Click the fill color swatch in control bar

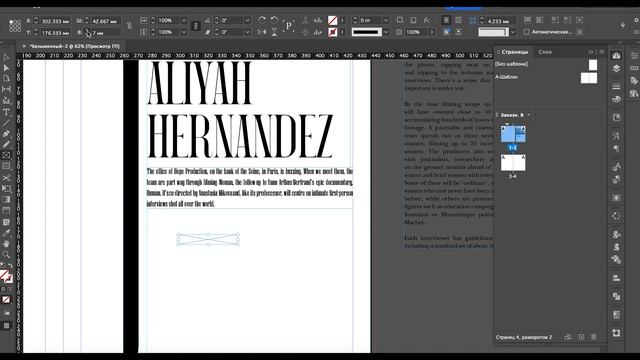[333, 20]
